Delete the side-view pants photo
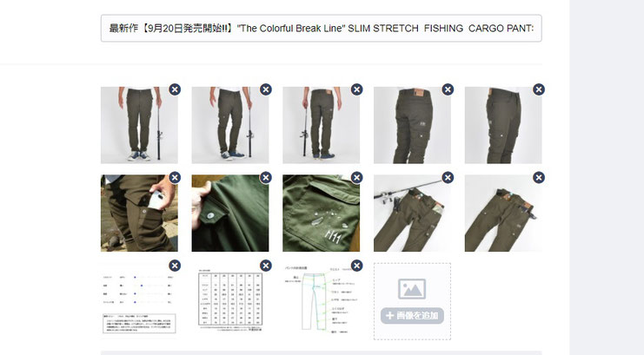Image resolution: width=644 pixels, height=355 pixels. 266,89
